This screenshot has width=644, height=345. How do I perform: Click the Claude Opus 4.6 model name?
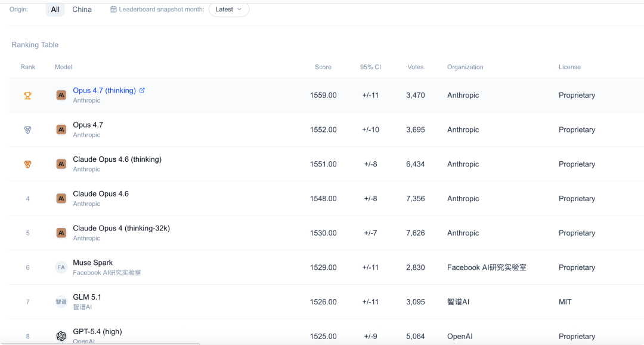(x=101, y=194)
